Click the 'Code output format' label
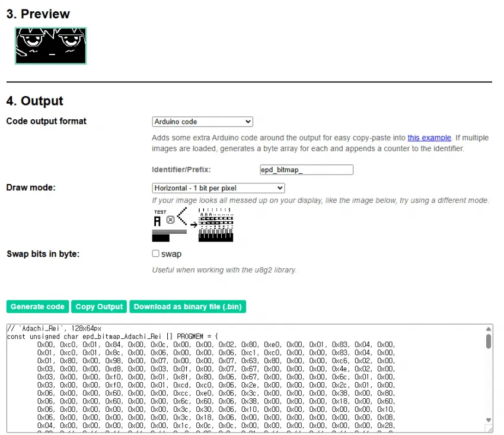 (46, 121)
